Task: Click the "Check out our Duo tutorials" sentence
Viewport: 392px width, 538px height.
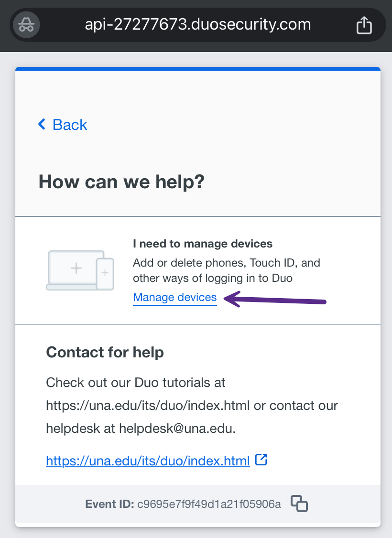Action: [136, 383]
